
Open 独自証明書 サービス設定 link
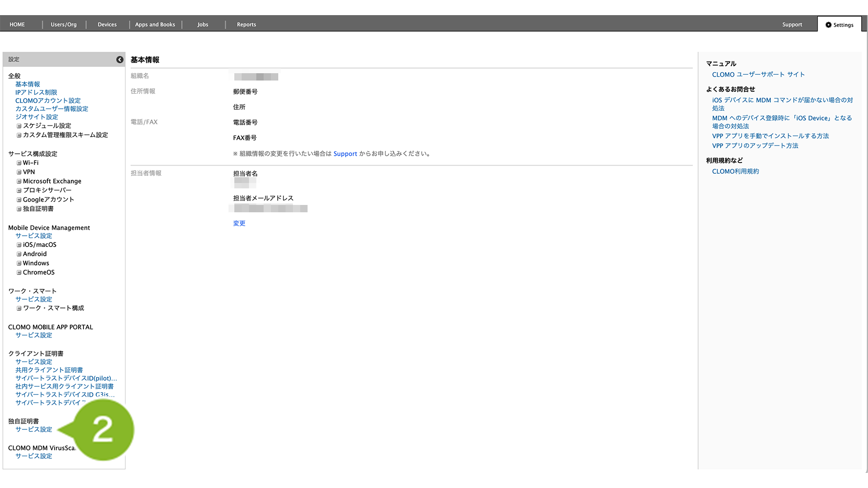(x=34, y=429)
